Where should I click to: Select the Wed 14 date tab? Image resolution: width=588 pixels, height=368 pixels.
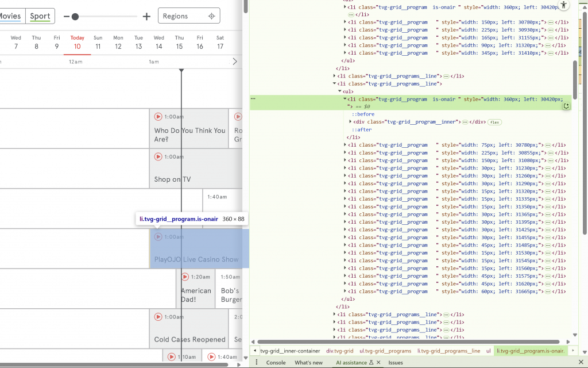159,42
